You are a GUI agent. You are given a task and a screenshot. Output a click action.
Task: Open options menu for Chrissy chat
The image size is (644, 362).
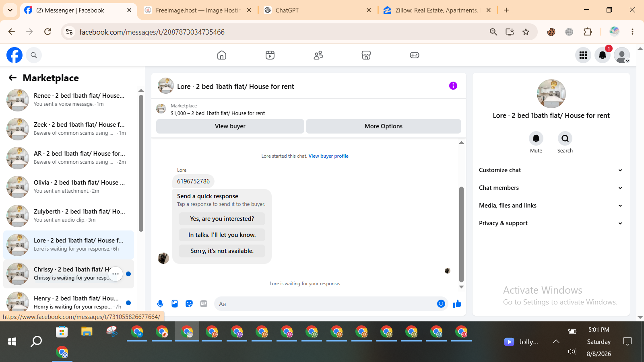tap(116, 274)
